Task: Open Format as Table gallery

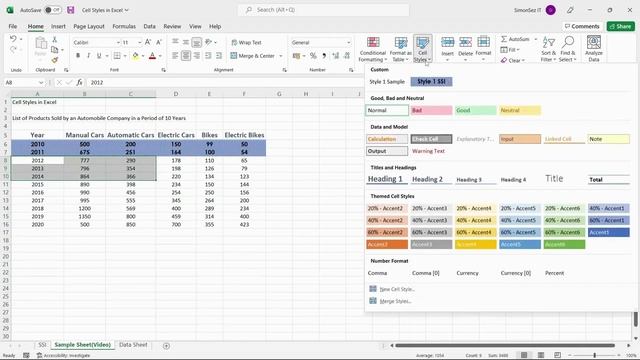Action: pos(400,49)
